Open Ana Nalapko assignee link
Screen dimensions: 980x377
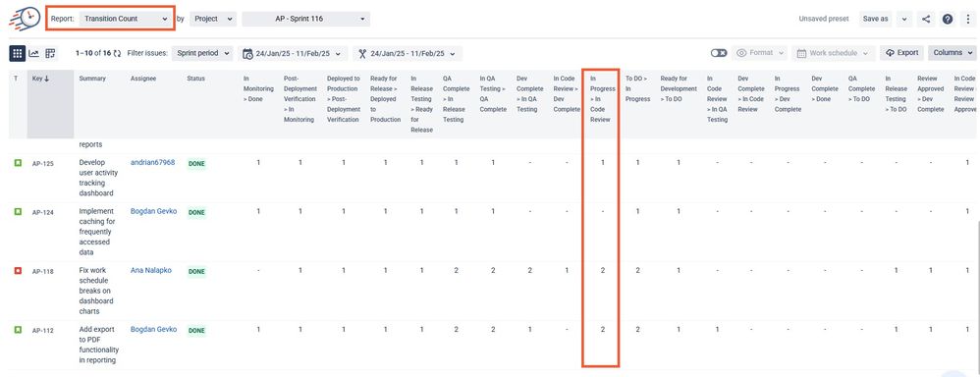pos(150,271)
